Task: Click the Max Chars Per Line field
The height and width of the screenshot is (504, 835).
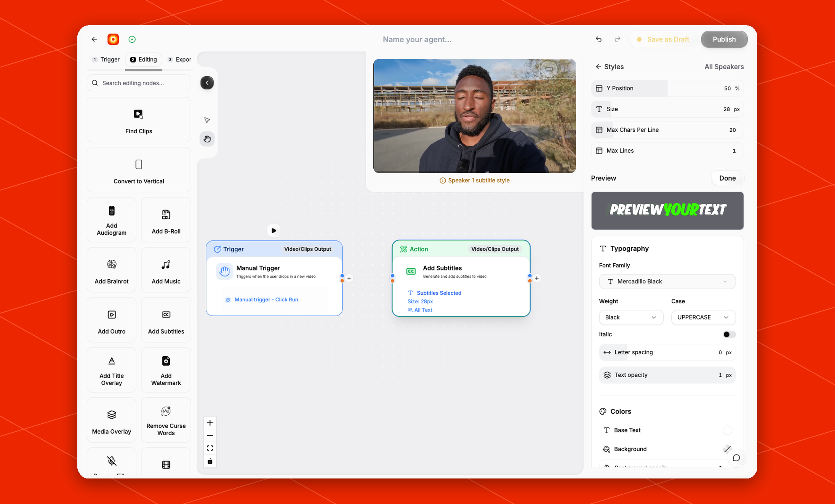Action: coord(667,130)
